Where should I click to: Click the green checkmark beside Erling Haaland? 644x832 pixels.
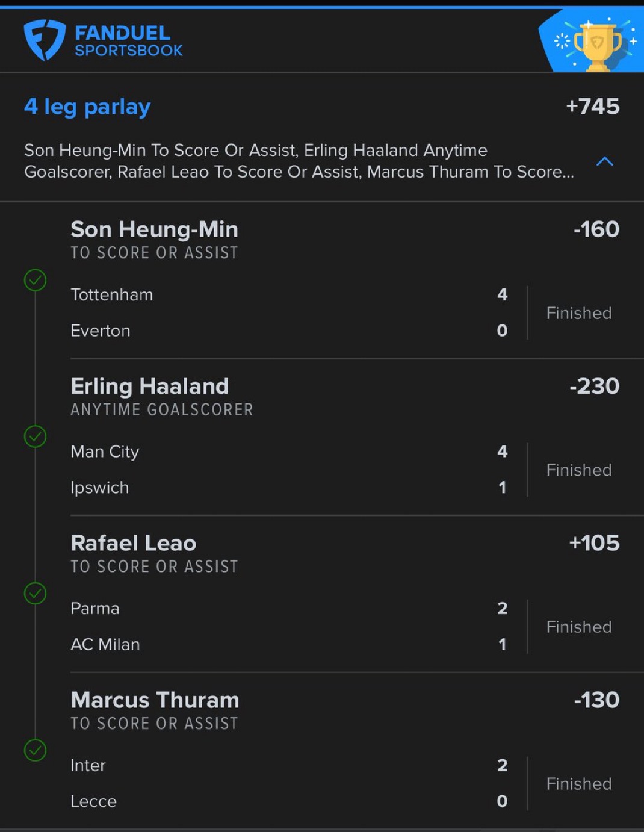(35, 436)
